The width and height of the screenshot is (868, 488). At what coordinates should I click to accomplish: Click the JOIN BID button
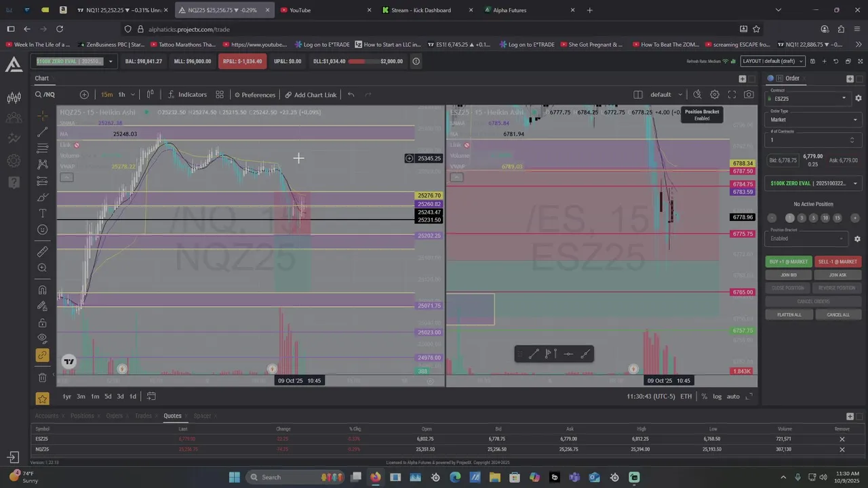point(789,274)
